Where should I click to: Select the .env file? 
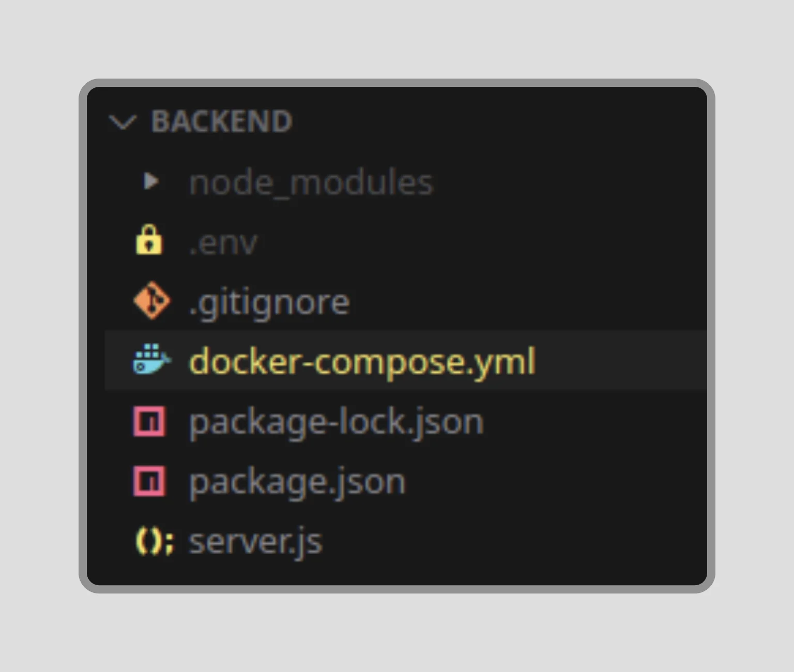[x=223, y=241]
